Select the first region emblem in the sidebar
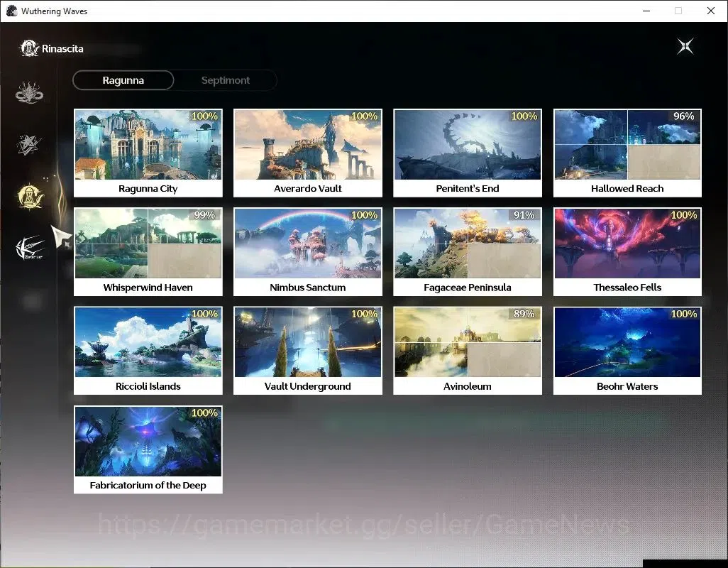728x568 pixels. pos(29,92)
